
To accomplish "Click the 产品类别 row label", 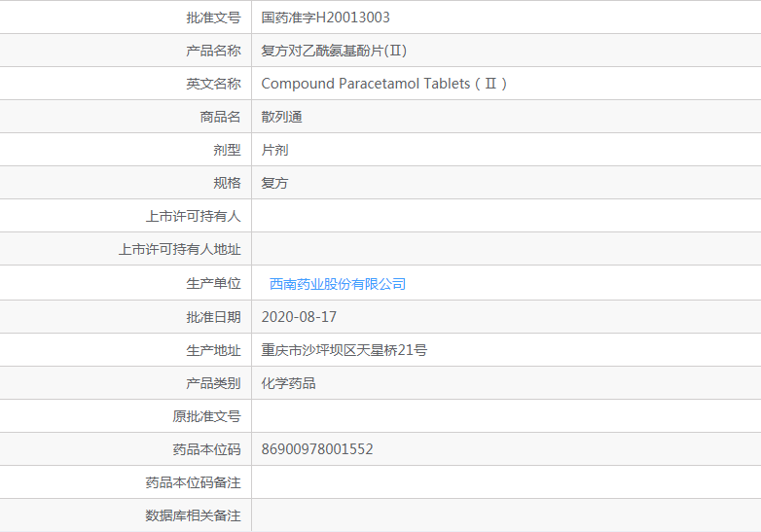I will coord(213,383).
